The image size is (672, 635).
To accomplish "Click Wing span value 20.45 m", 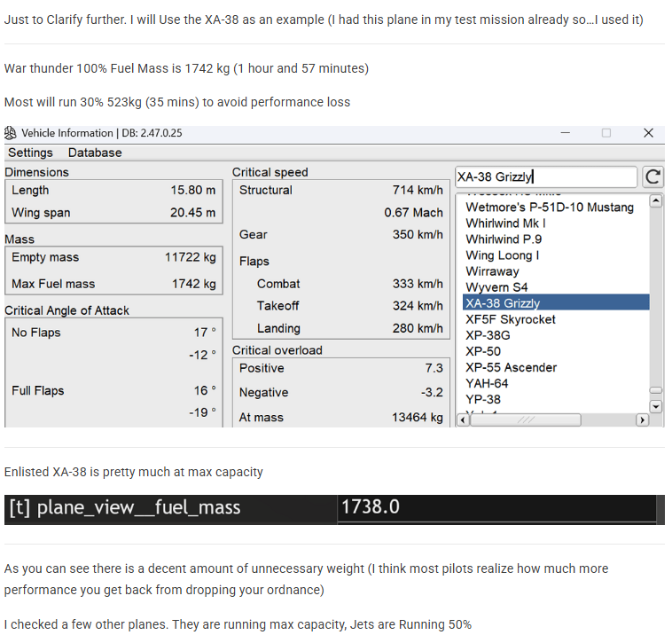I will click(x=193, y=213).
